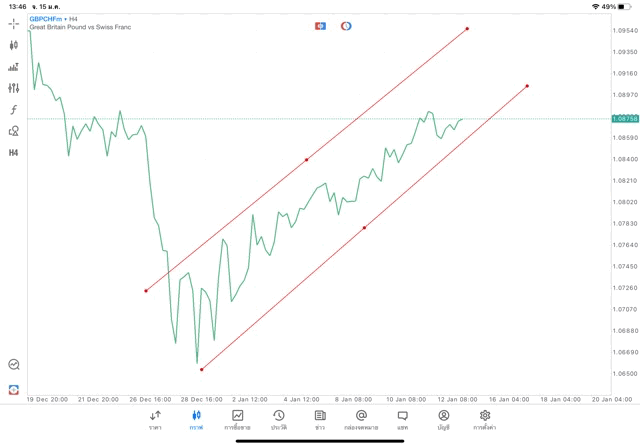
Task: Tap the red-blue icon in bottom-left corner
Action: coord(14,389)
